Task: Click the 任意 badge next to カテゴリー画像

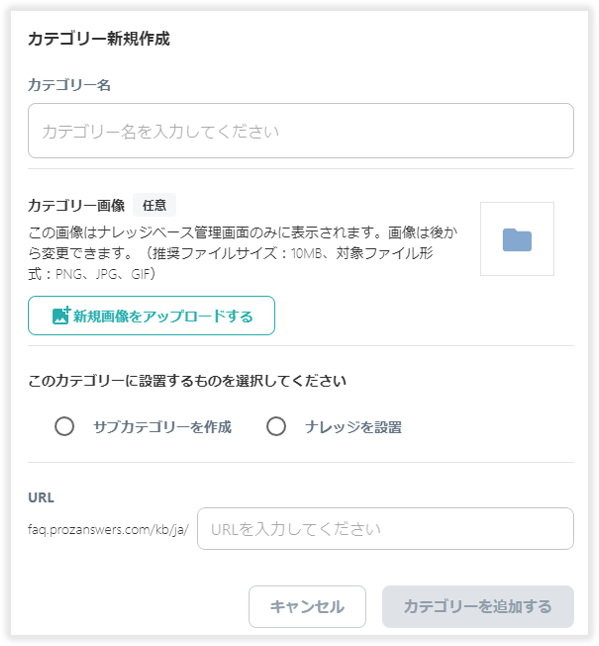Action: [x=154, y=205]
